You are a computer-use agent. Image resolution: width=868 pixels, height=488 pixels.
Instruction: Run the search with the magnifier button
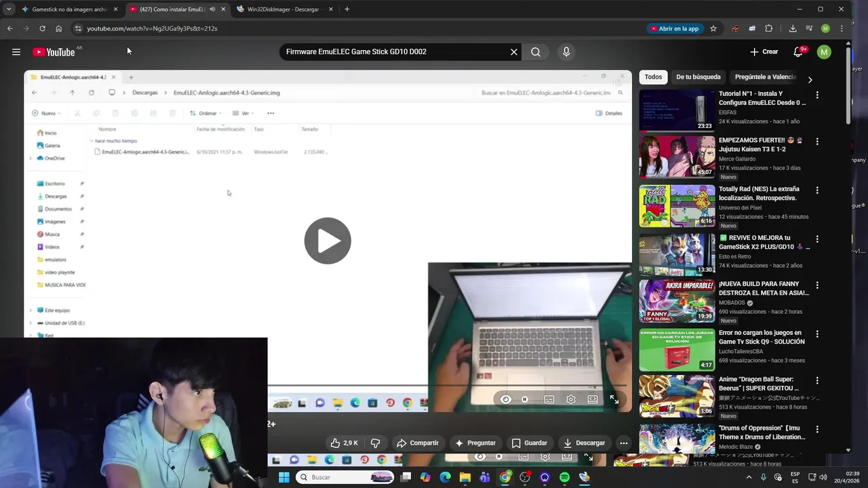(x=536, y=52)
